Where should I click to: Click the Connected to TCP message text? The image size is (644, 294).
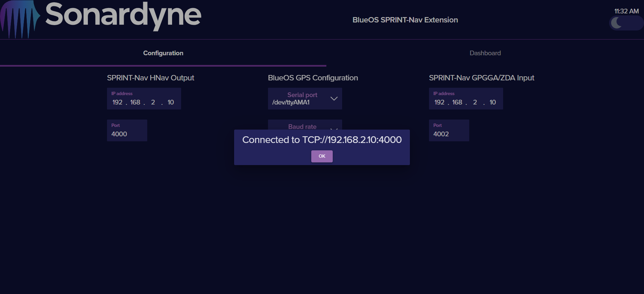click(x=322, y=140)
